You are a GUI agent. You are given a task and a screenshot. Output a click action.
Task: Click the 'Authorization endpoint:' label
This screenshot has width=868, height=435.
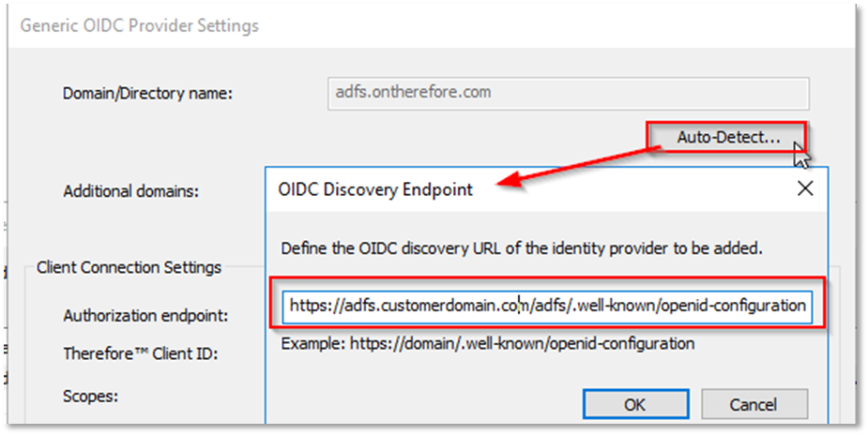[145, 316]
